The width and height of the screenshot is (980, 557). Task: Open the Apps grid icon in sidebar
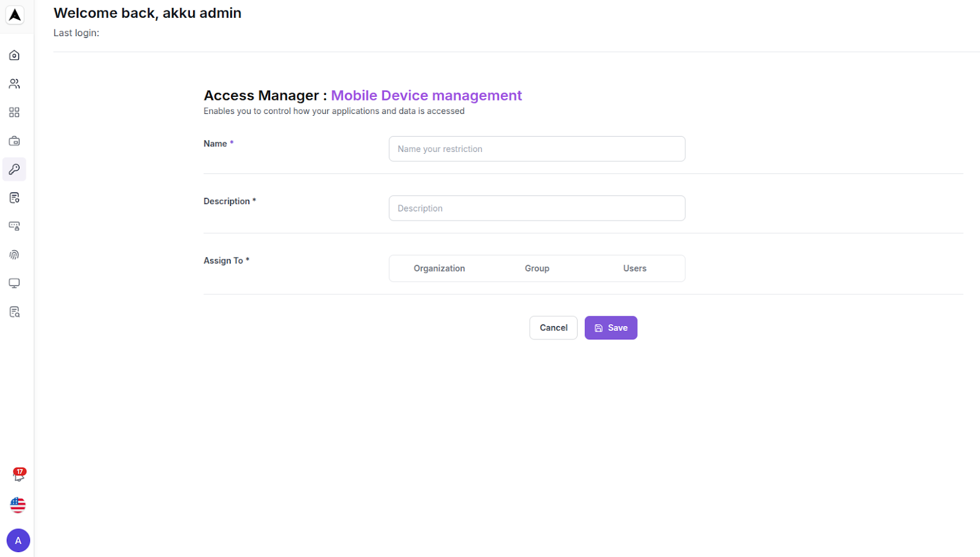tap(13, 112)
